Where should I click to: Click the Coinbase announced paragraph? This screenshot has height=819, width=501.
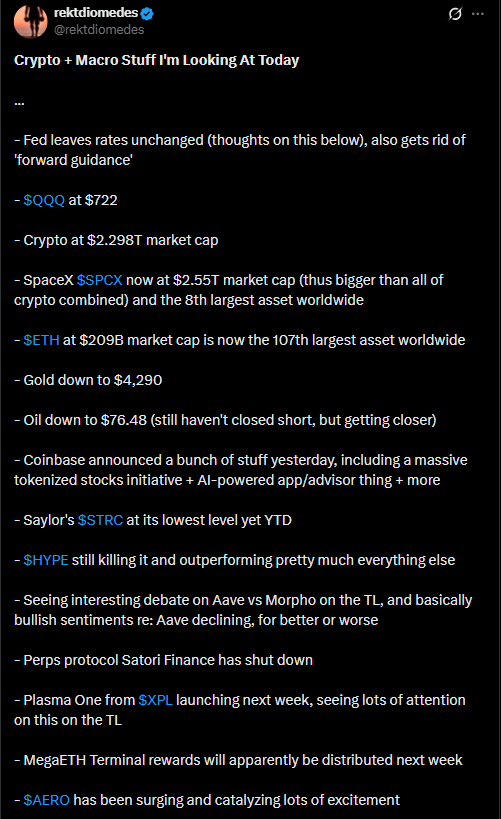(241, 470)
